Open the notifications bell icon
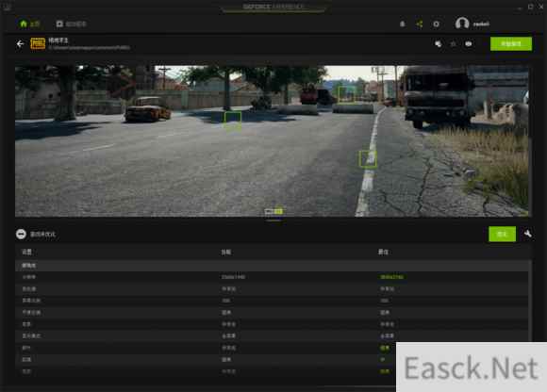The width and height of the screenshot is (547, 392). point(402,24)
